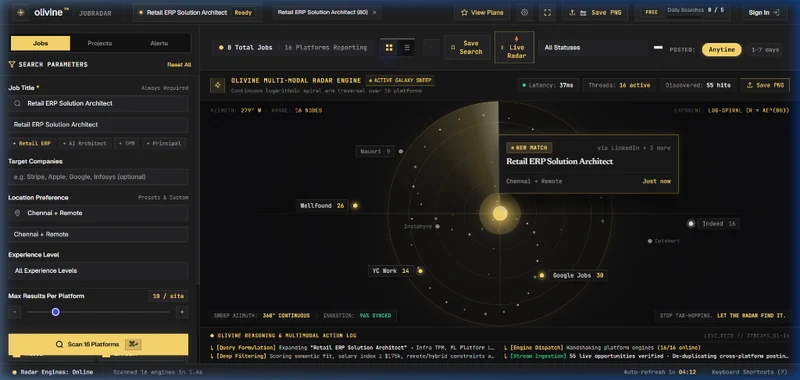The width and height of the screenshot is (800, 380).
Task: Click the Discovered 55 hits stat
Action: 698,85
